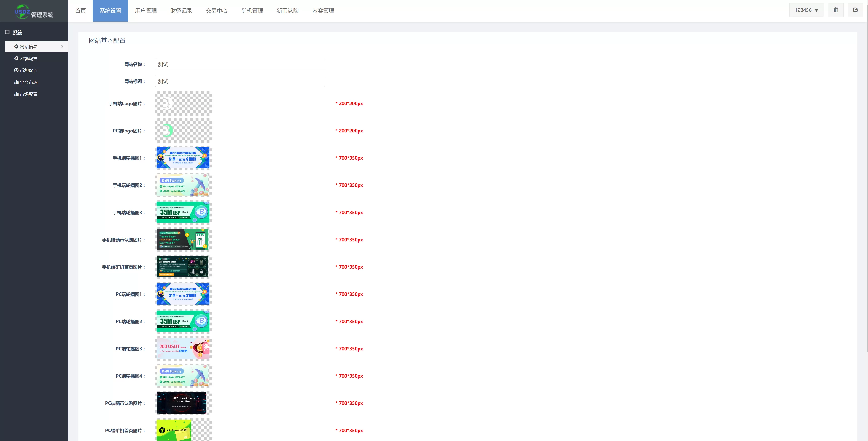Click the logout share icon top right
The width and height of the screenshot is (868, 441).
click(x=855, y=10)
